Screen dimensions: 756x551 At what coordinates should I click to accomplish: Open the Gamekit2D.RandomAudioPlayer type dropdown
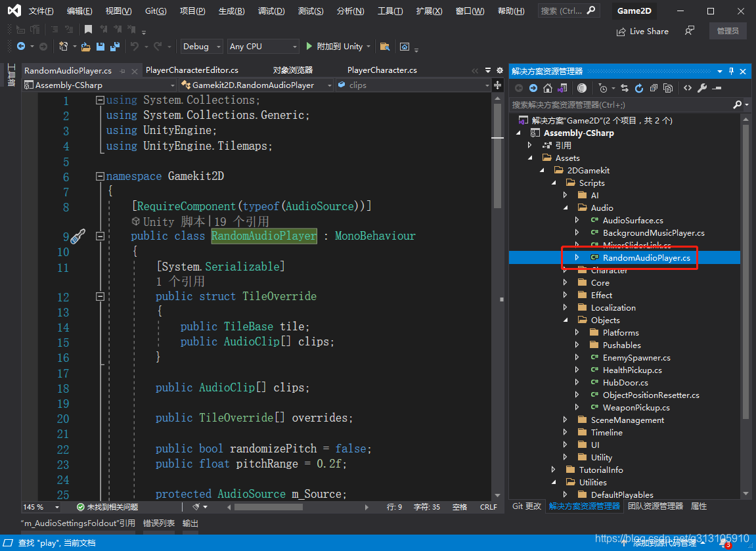pos(256,85)
